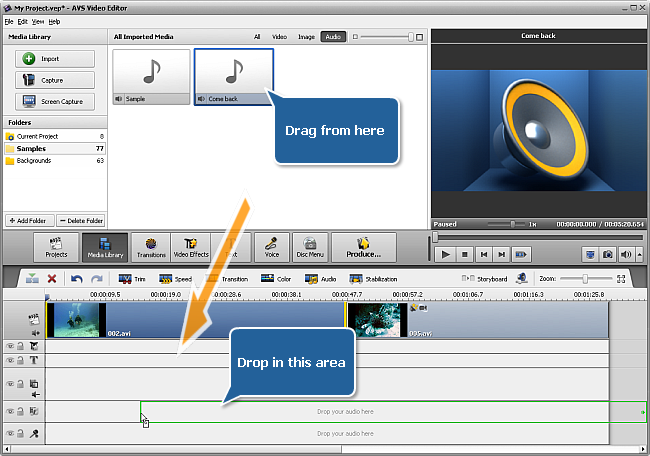Show All media filter tab
The height and width of the screenshot is (456, 650).
[257, 37]
